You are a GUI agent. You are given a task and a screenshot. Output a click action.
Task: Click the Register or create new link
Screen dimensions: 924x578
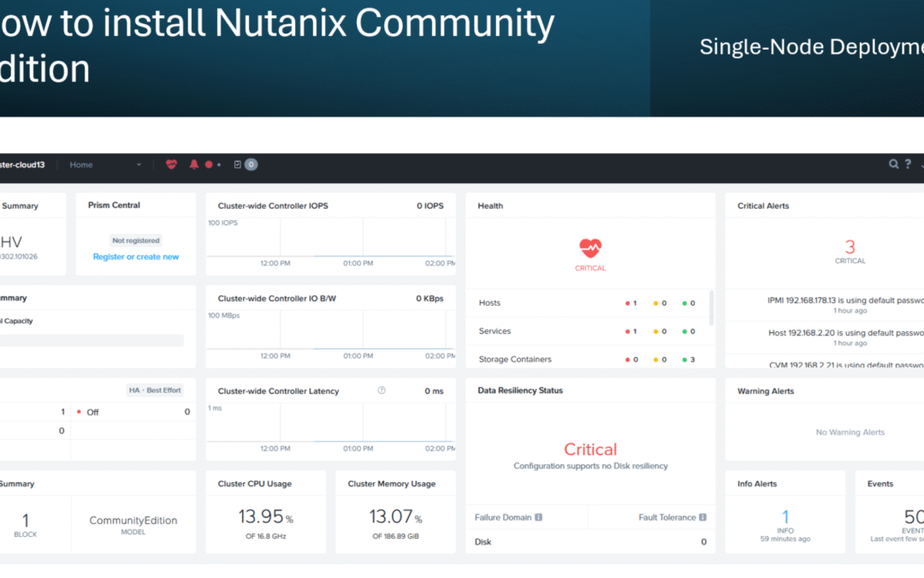[135, 257]
